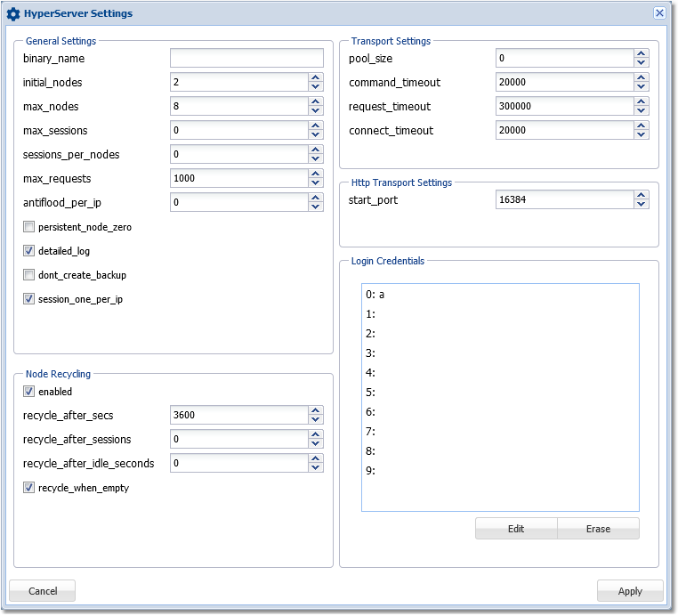
Task: Toggle Node Recycling enabled checkbox
Action: coord(29,392)
